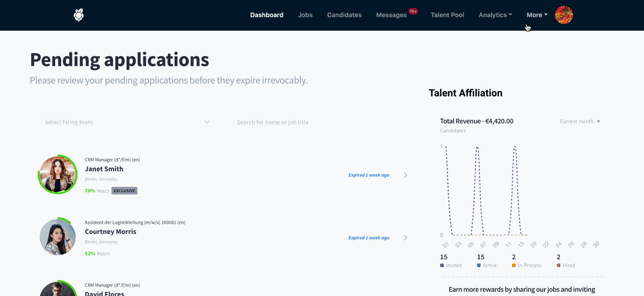
Task: Click David Flores's profile photo
Action: (57, 289)
